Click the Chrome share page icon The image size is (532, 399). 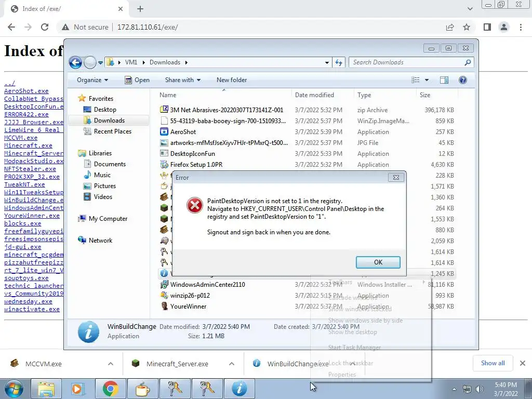(450, 27)
